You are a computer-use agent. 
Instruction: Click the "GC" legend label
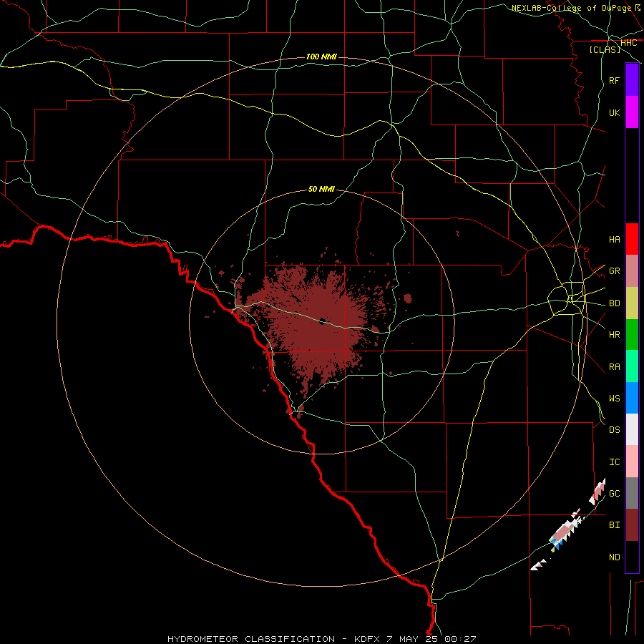click(x=615, y=494)
